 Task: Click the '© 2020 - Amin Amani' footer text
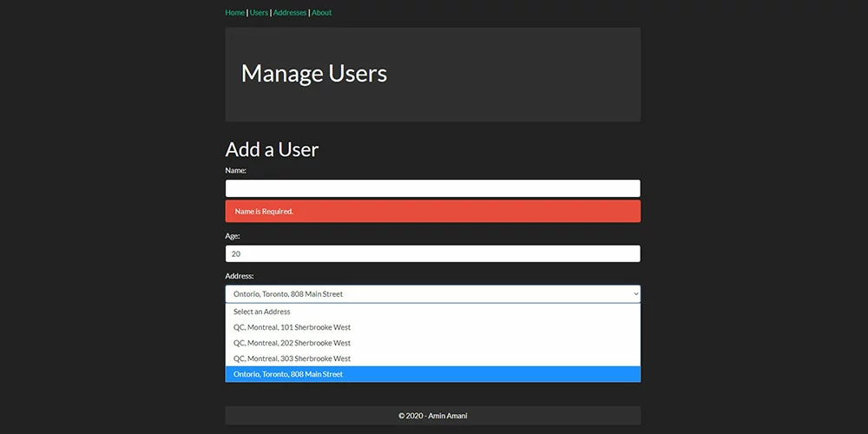click(433, 416)
